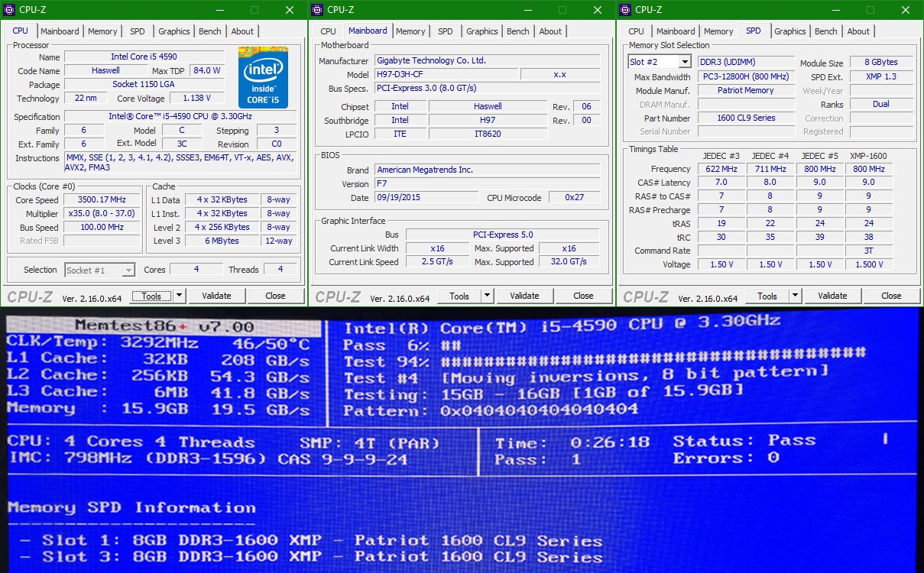The image size is (924, 573).
Task: Select the Graphics tab in the rightmost window
Action: pos(789,31)
